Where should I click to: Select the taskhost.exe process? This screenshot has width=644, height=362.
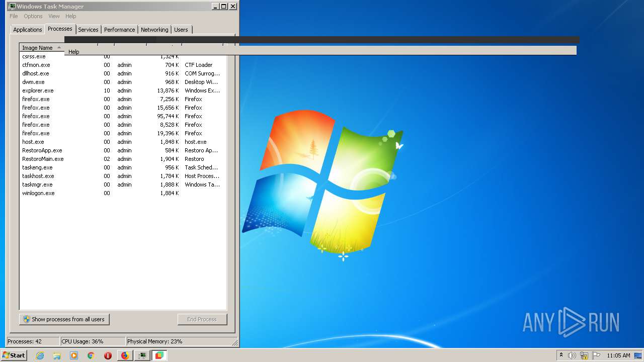pos(123,176)
